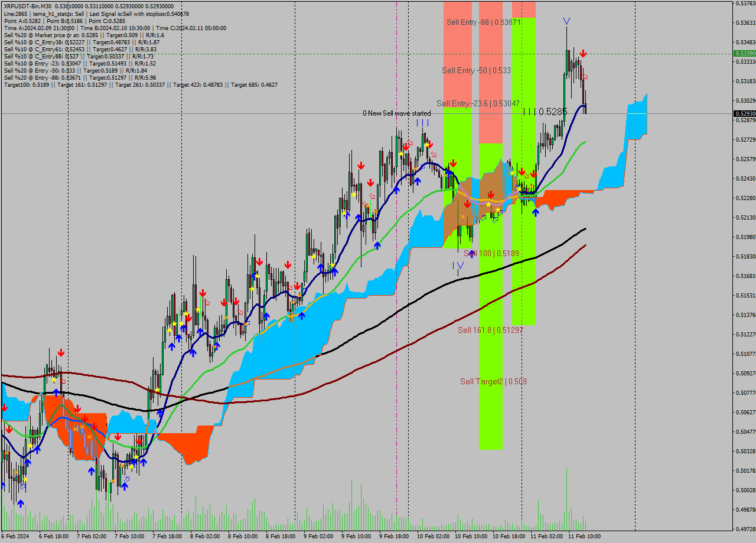Click the 0.52729 price axis label

click(745, 140)
